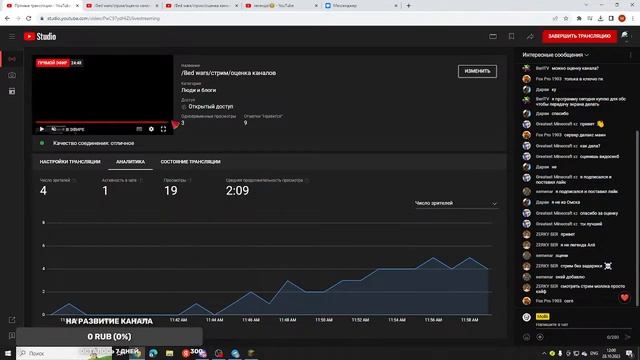Switch to НАСТРОЙКИ ТРАНСЛЯЦИИ tab
The height and width of the screenshot is (360, 640).
(70, 162)
